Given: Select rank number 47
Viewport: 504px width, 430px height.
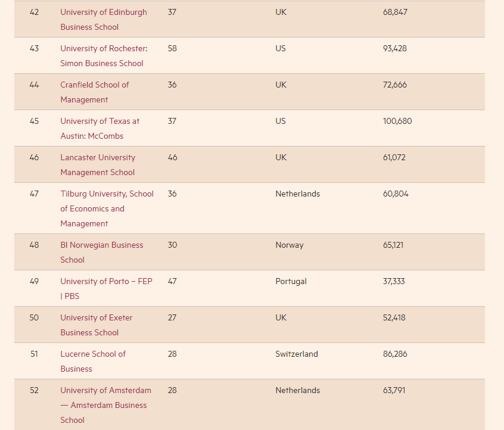Looking at the screenshot, I should pos(34,194).
